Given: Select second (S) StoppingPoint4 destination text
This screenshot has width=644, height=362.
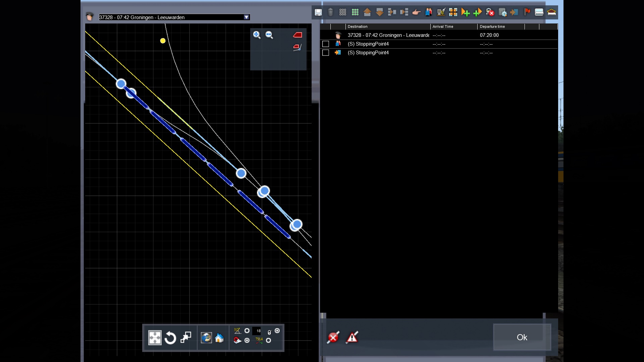Looking at the screenshot, I should [x=368, y=53].
